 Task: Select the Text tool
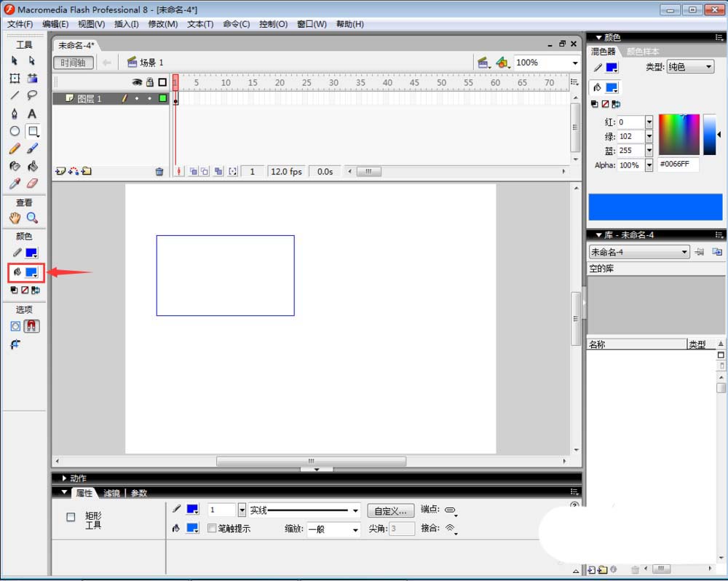32,114
